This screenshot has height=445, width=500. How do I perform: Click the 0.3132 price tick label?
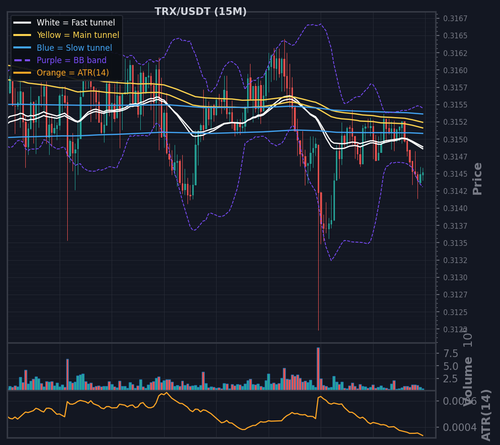(x=455, y=260)
